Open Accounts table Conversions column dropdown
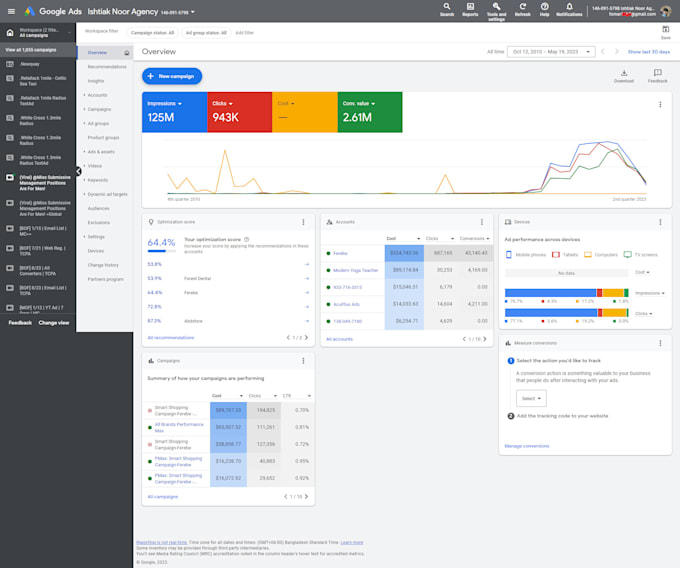Screen dimensions: 680x568 click(x=474, y=238)
